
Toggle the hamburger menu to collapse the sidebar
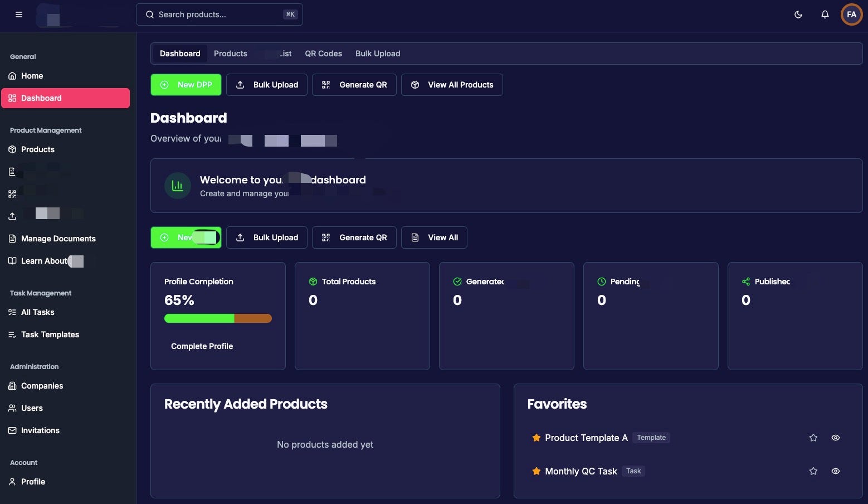pos(19,14)
